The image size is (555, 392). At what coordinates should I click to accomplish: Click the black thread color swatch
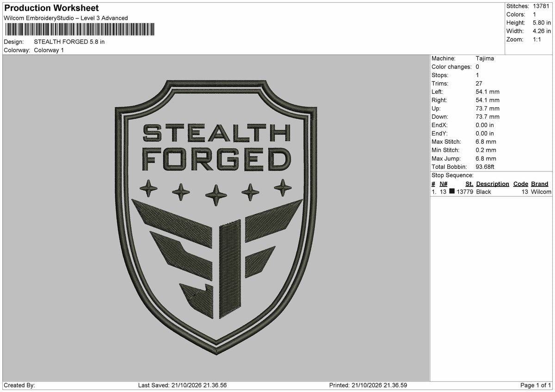[x=452, y=191]
